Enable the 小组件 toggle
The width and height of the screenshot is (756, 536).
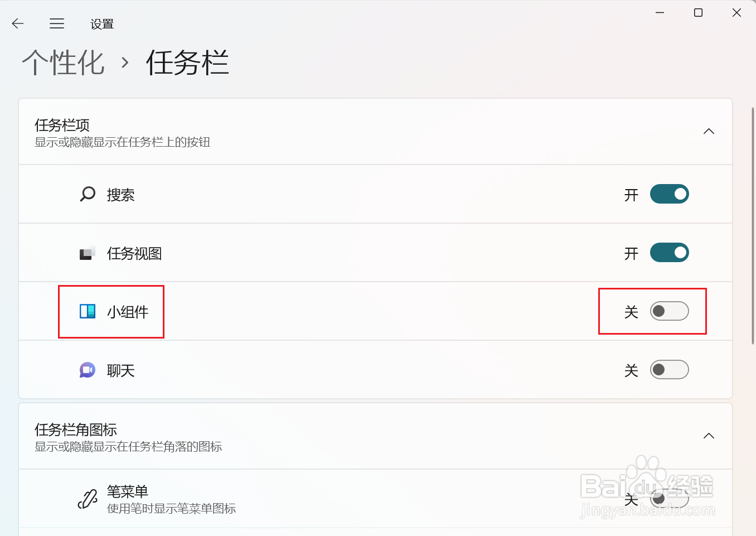tap(669, 311)
